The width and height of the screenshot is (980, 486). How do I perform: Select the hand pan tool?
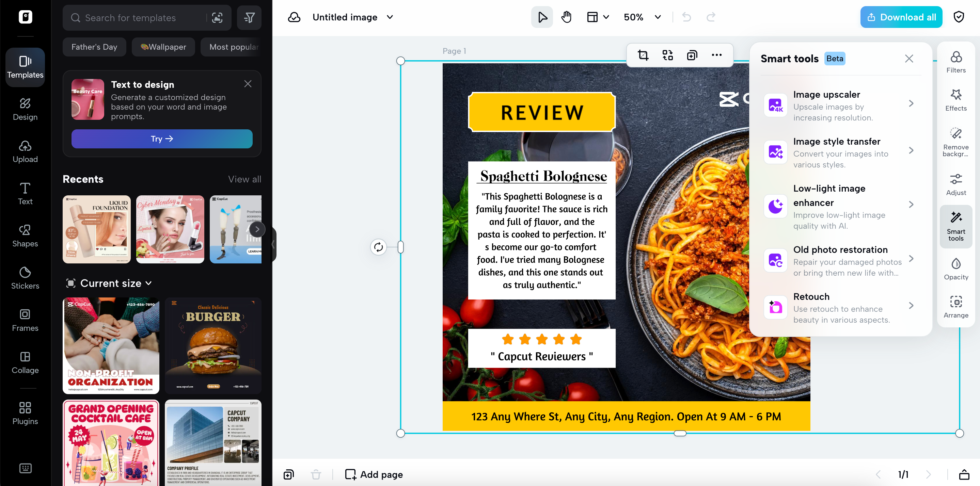[x=566, y=17]
